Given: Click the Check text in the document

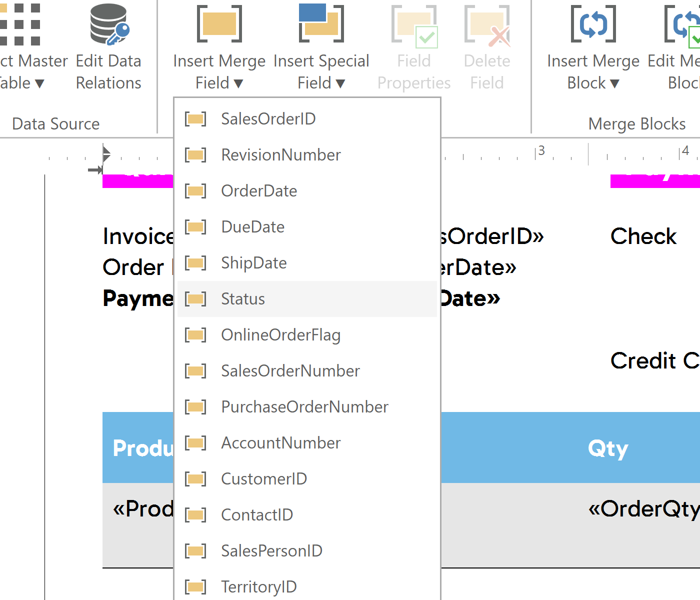Looking at the screenshot, I should (643, 236).
